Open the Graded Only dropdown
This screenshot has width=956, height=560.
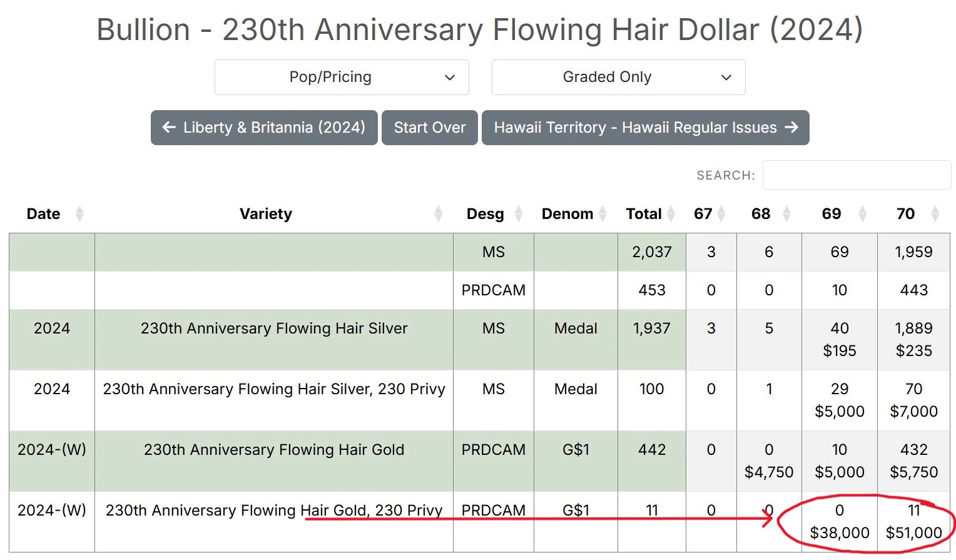pos(618,77)
